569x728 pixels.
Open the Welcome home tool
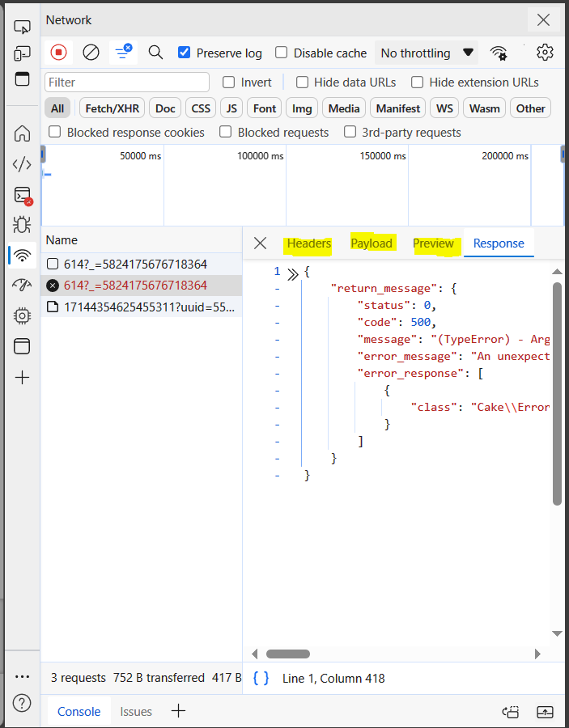click(x=22, y=133)
